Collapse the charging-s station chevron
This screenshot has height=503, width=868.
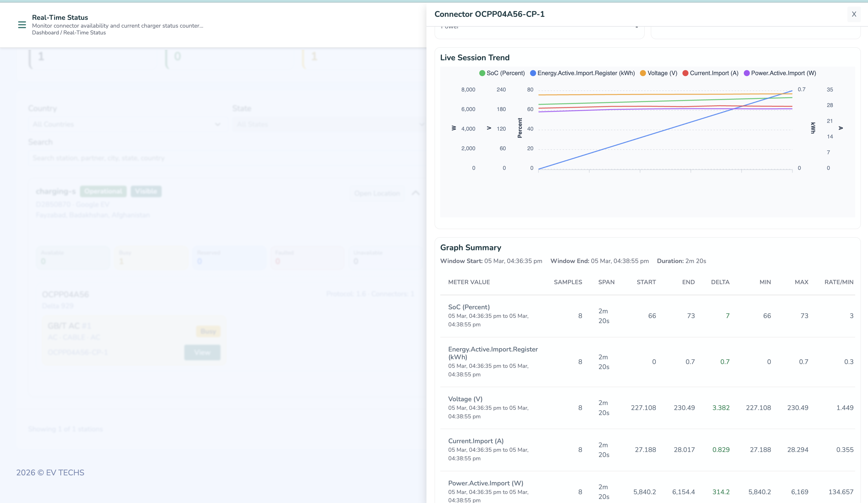click(x=415, y=193)
